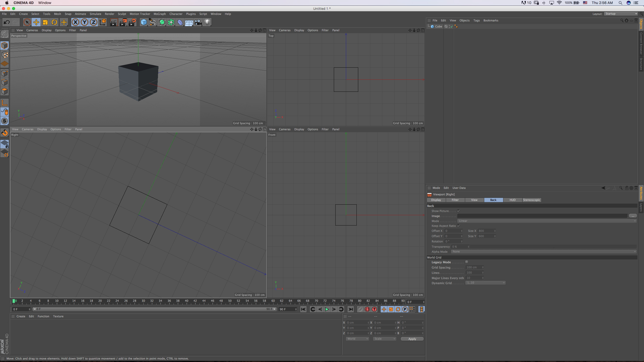Click the red Record Active Objects button
Viewport: 644px width, 362px height.
click(367, 309)
